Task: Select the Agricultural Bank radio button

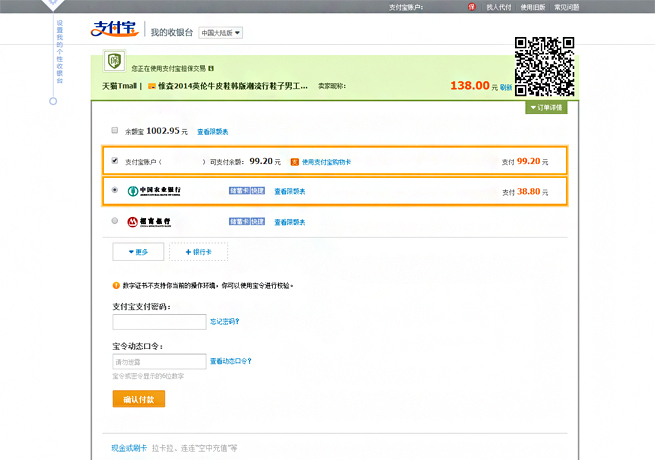Action: [115, 190]
